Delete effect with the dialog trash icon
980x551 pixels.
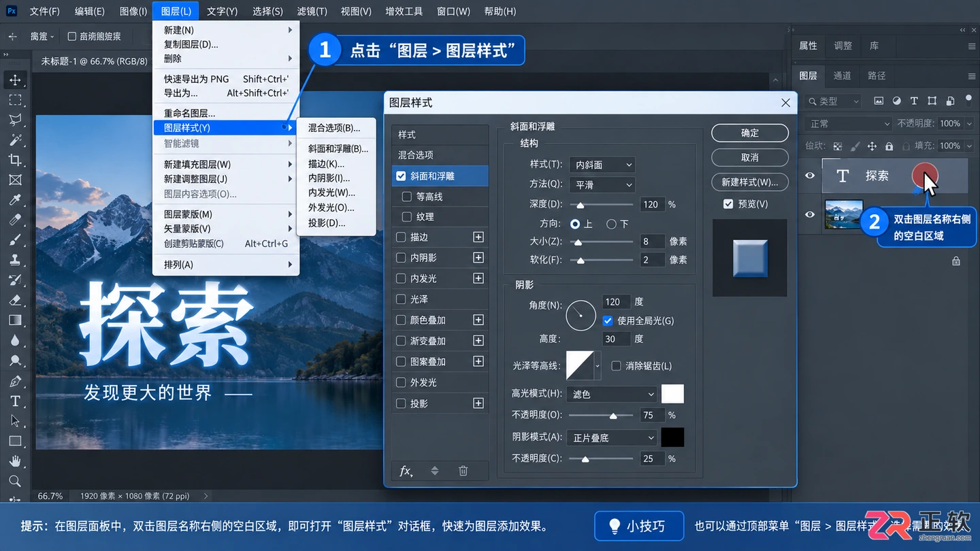(x=463, y=471)
